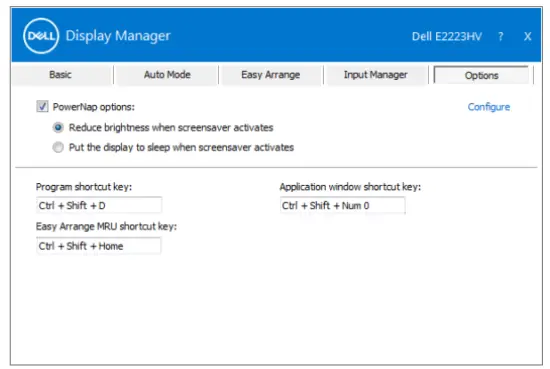Focus the Program shortcut key field
This screenshot has width=550, height=369.
[x=99, y=205]
